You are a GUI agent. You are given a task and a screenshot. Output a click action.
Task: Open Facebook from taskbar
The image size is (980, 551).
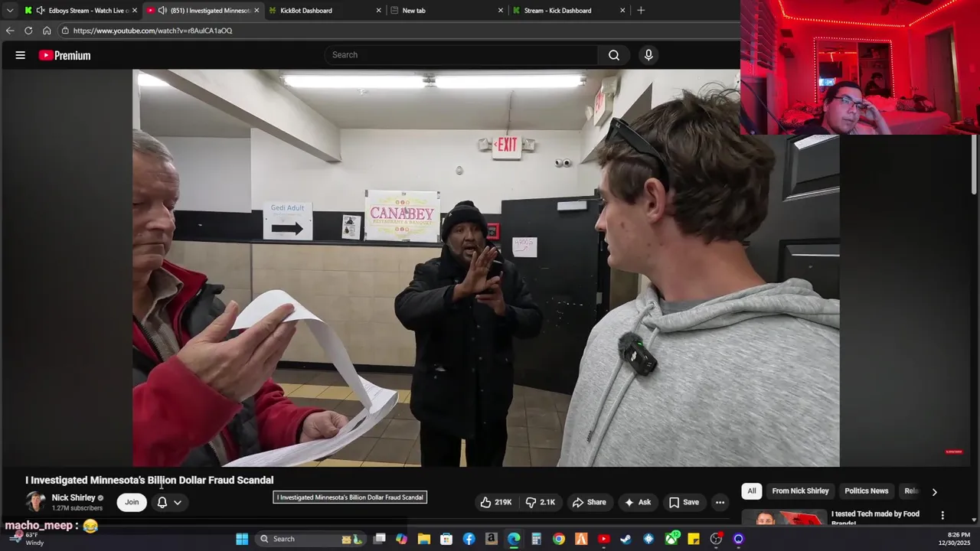click(x=469, y=539)
